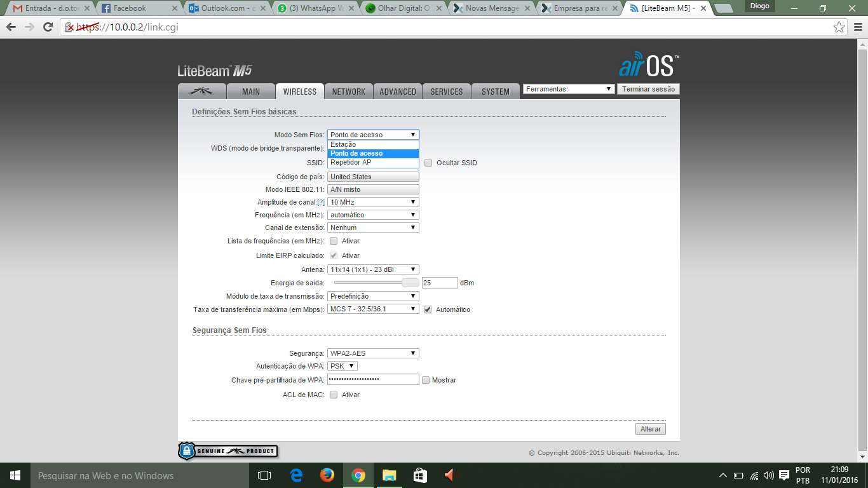The width and height of the screenshot is (868, 488).
Task: Select the WIRELESS tab
Action: point(300,91)
